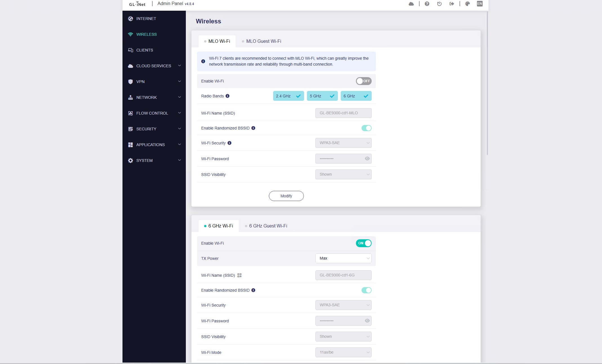Screen dimensions: 602x364
Task: Show QR code for 6G SSID
Action: pyautogui.click(x=239, y=275)
